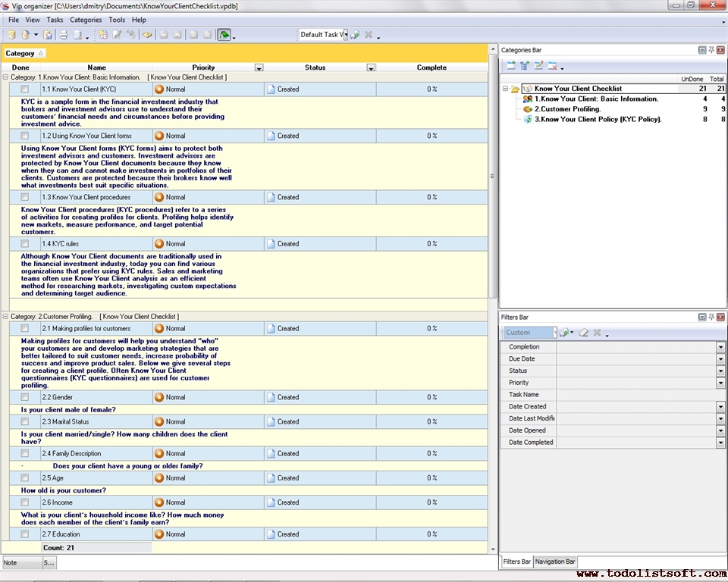This screenshot has width=728, height=582.
Task: Open the Tasks menu
Action: pos(55,20)
